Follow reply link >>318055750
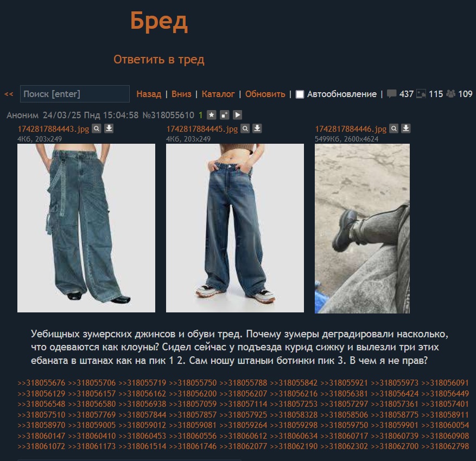Image resolution: width=476 pixels, height=461 pixels. click(x=193, y=383)
